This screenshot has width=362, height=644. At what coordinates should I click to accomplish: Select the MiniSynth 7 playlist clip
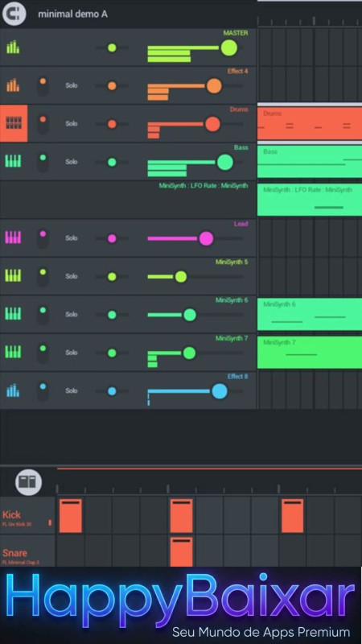(310, 353)
